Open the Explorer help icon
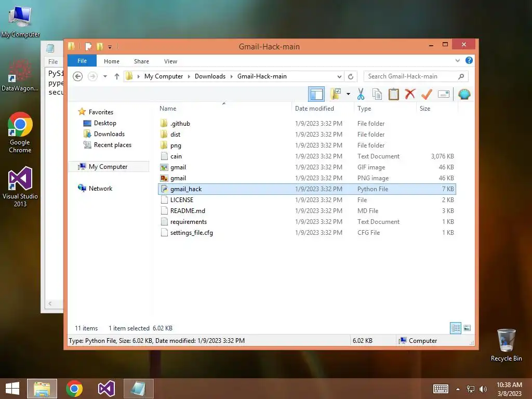The height and width of the screenshot is (399, 532). (469, 60)
